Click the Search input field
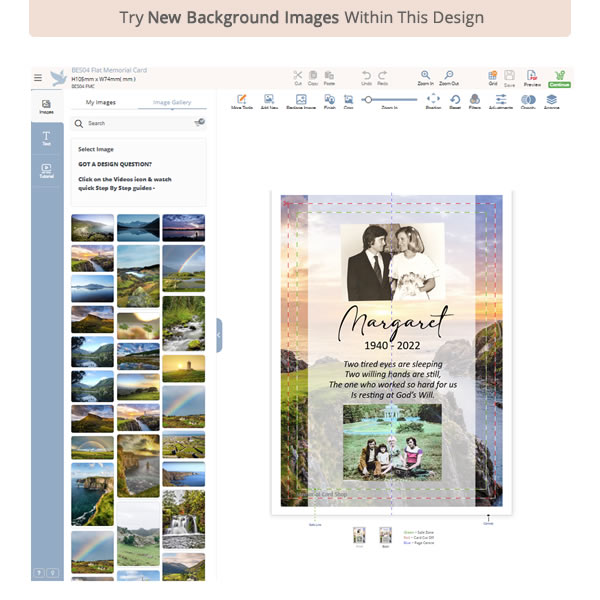600x600 pixels. coord(135,123)
